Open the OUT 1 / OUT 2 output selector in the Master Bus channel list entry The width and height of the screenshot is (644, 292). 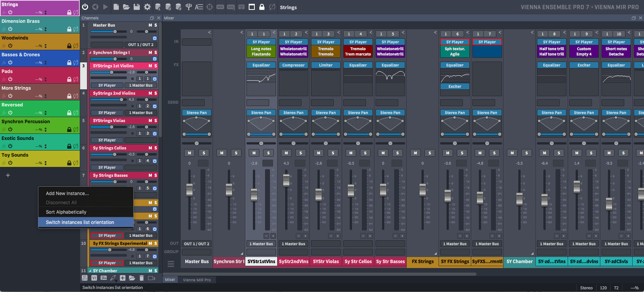[x=140, y=44]
